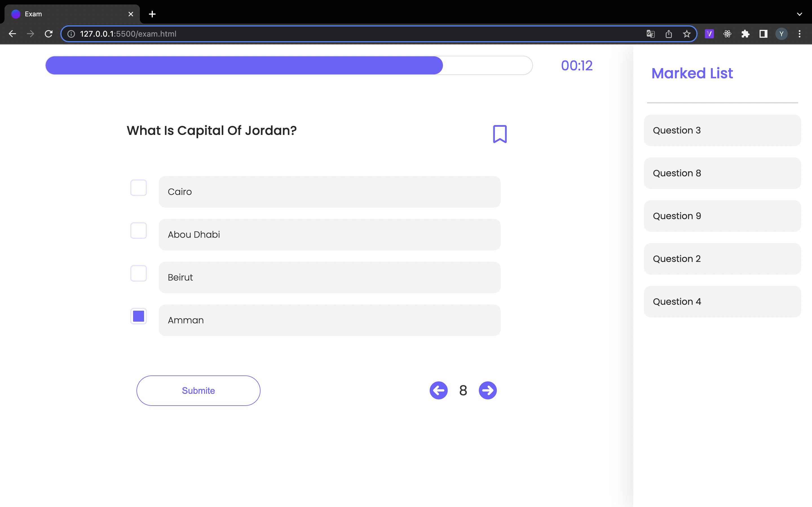Click the share icon in the toolbar

[668, 34]
